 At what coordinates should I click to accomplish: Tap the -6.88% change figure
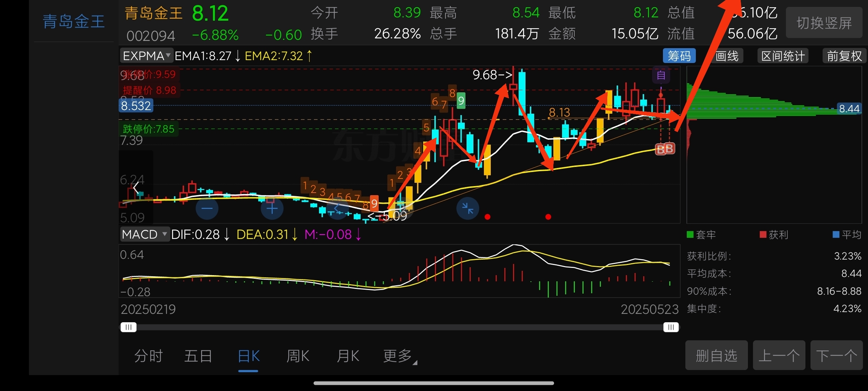(215, 35)
